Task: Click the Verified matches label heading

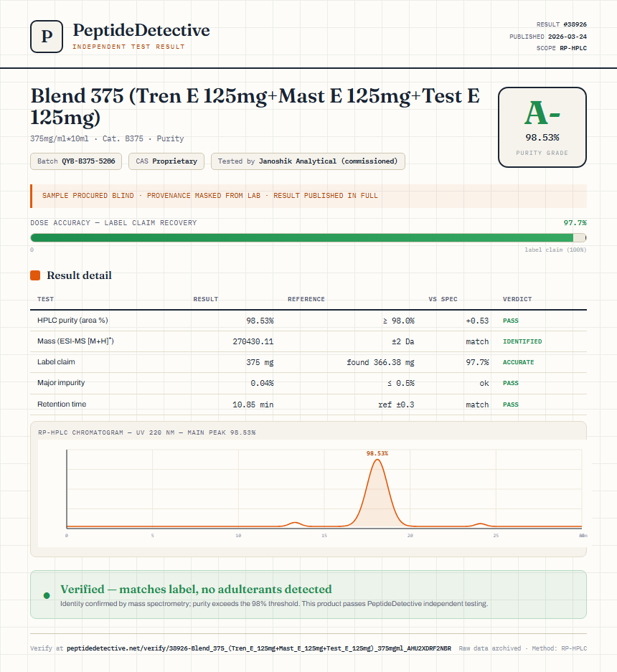Action: coord(196,590)
